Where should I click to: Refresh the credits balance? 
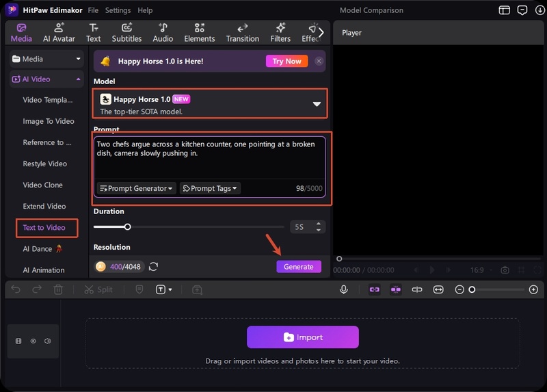pos(153,267)
